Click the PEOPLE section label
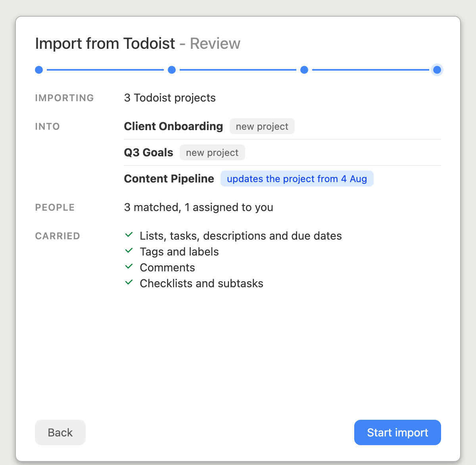This screenshot has width=476, height=465. [55, 208]
